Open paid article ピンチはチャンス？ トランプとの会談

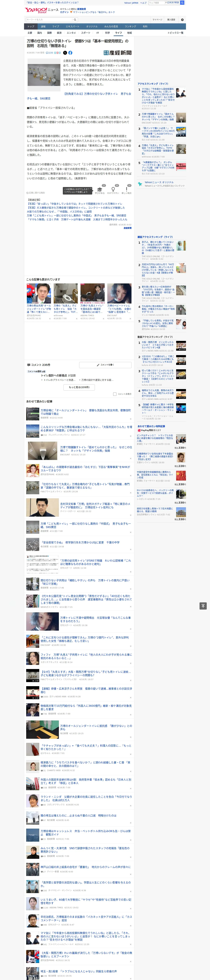155,438
